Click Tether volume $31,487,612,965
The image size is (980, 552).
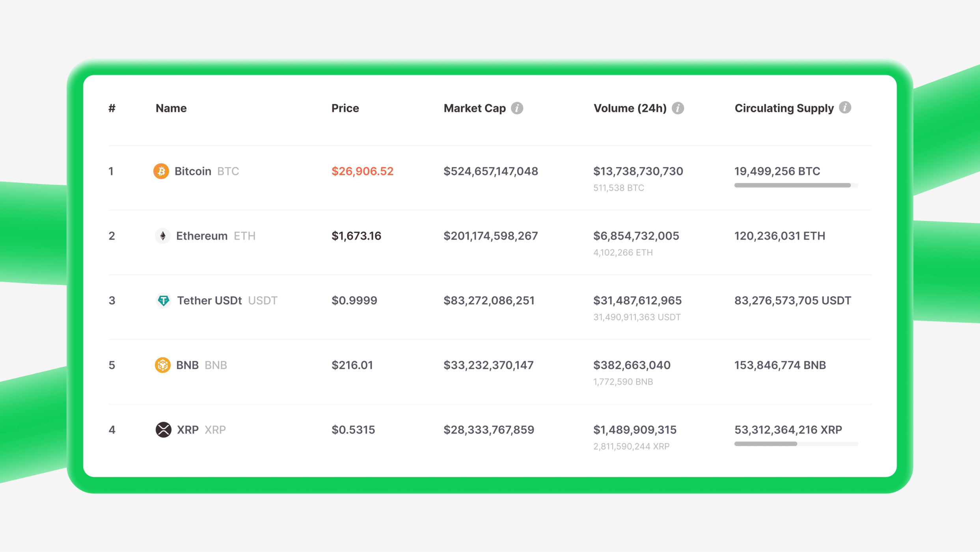point(637,300)
